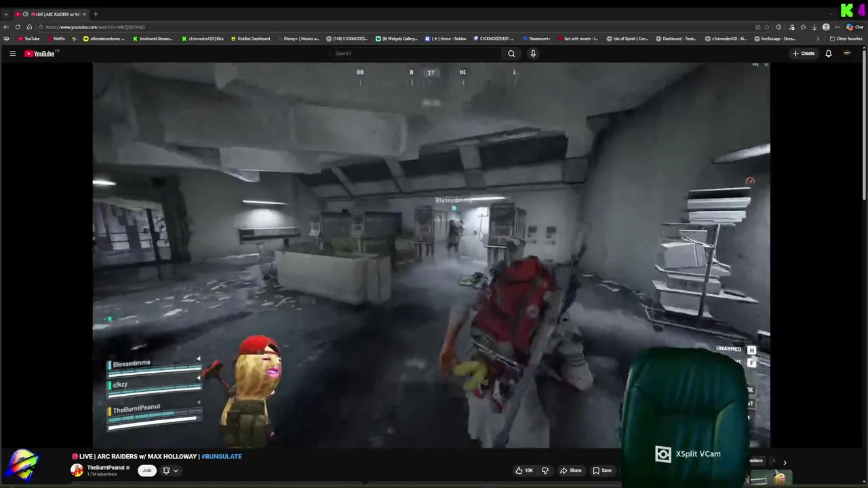Viewport: 868px width, 488px height.
Task: Click the browser address bar URL
Action: 96,27
